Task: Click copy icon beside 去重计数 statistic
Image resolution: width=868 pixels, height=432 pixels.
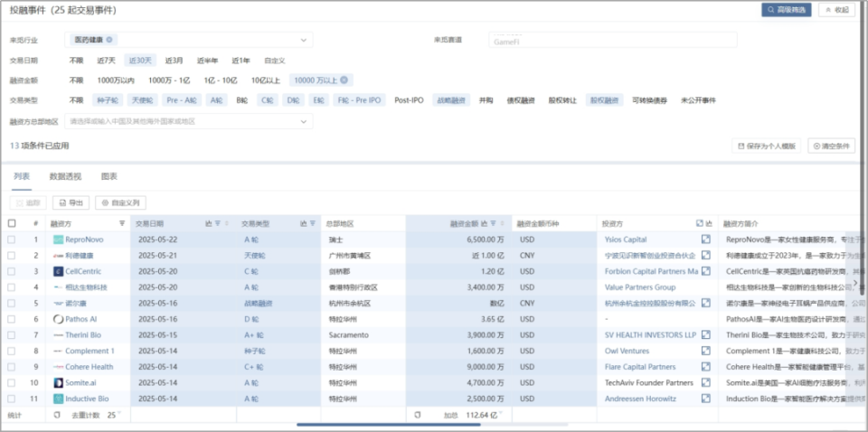Action: click(x=56, y=414)
